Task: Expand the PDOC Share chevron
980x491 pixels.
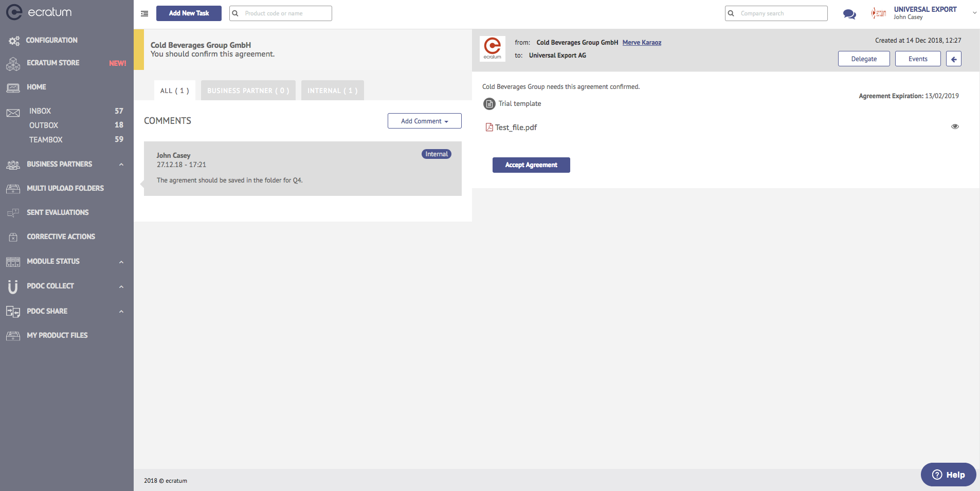Action: click(121, 311)
